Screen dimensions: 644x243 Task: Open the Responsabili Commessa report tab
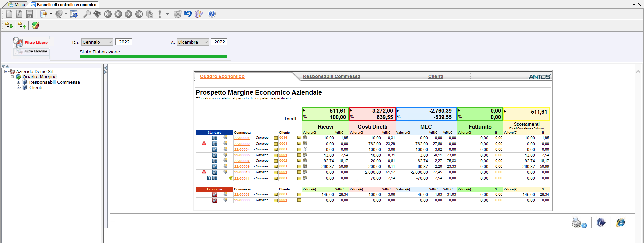pyautogui.click(x=332, y=76)
